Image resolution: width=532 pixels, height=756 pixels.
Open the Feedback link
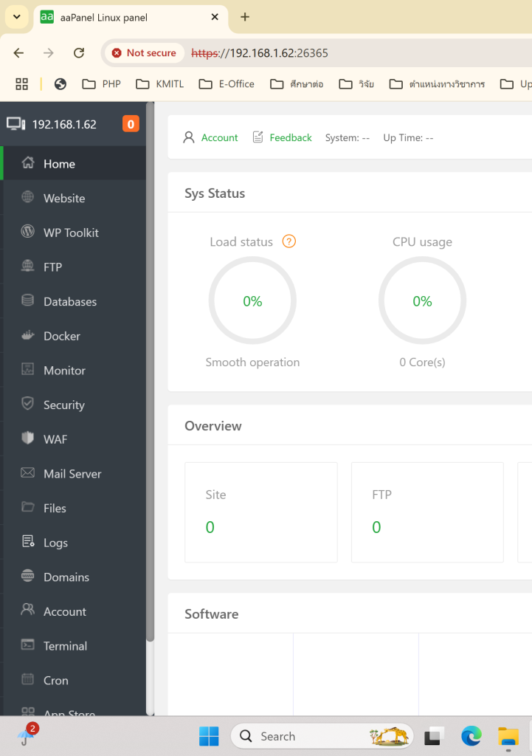291,137
